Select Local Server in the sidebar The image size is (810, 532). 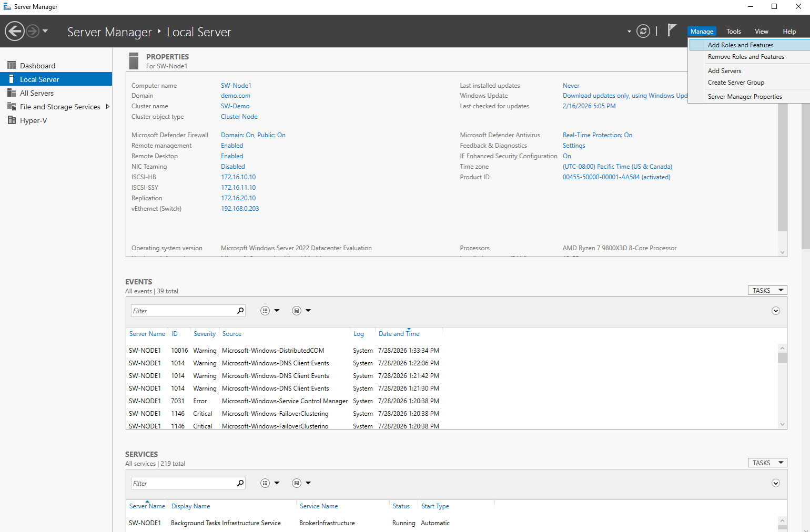56,79
